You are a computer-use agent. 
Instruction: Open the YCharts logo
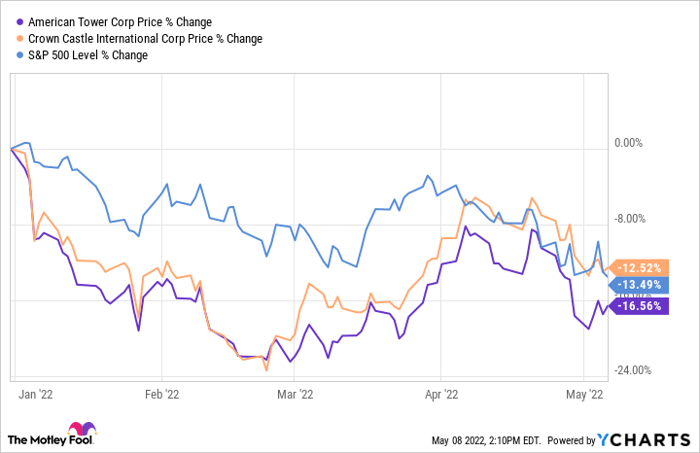642,439
